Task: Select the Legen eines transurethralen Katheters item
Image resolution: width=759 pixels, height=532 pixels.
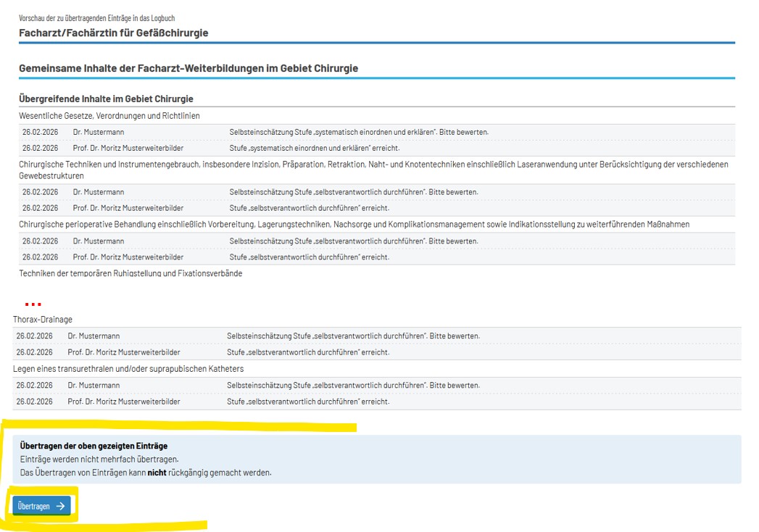Action: click(128, 369)
